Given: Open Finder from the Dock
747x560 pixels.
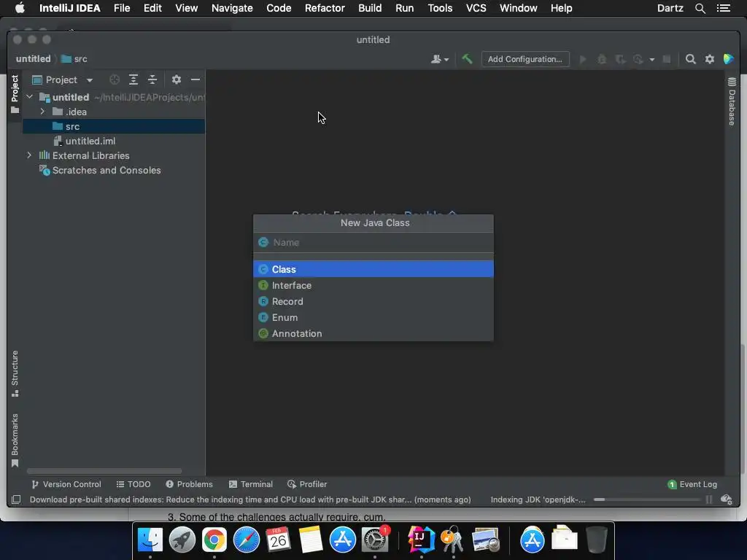Looking at the screenshot, I should pos(150,540).
